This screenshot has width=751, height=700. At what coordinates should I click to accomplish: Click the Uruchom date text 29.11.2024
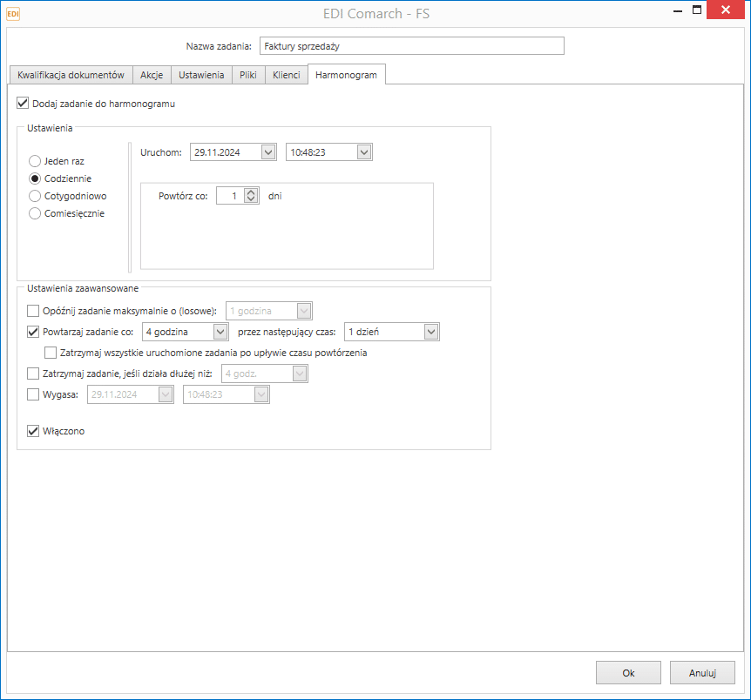217,152
